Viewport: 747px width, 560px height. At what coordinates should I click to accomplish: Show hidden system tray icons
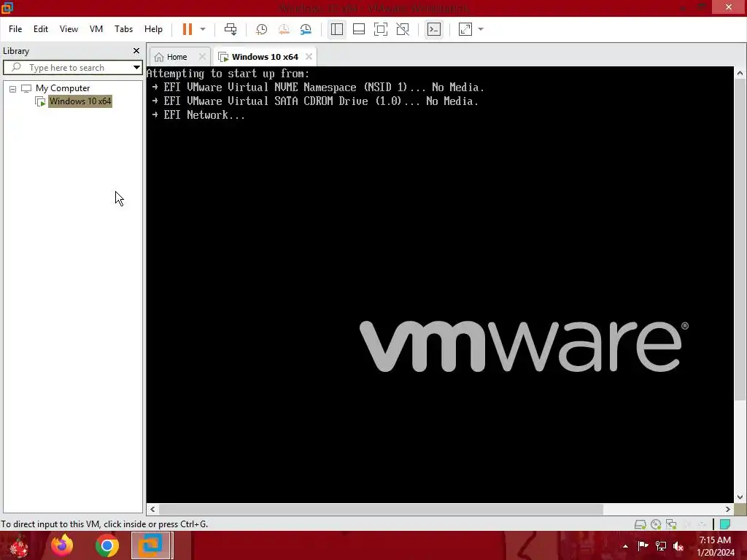625,546
